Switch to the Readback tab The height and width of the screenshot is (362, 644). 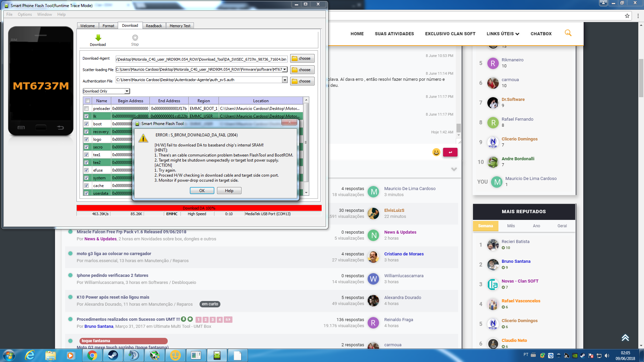tap(154, 26)
